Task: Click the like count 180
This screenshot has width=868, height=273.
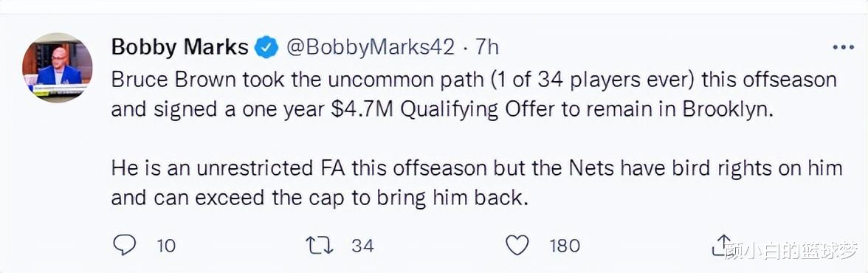Action: click(564, 245)
